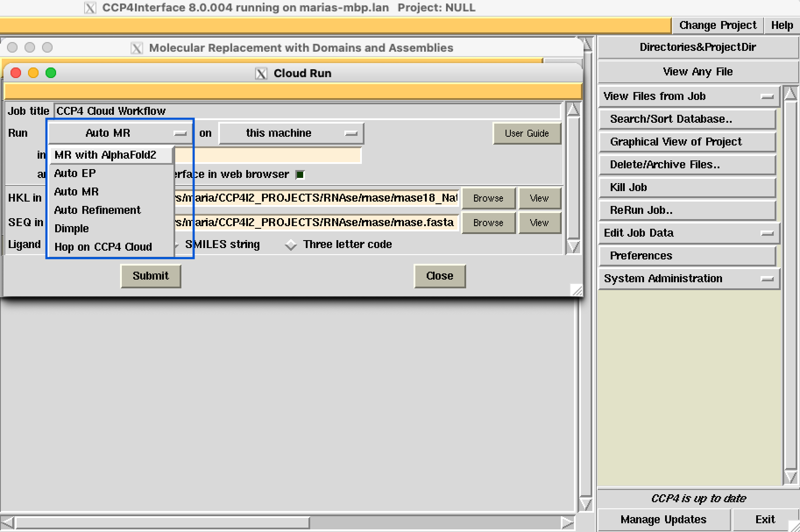Browse for the HKL input file
The height and width of the screenshot is (532, 800).
pos(488,198)
